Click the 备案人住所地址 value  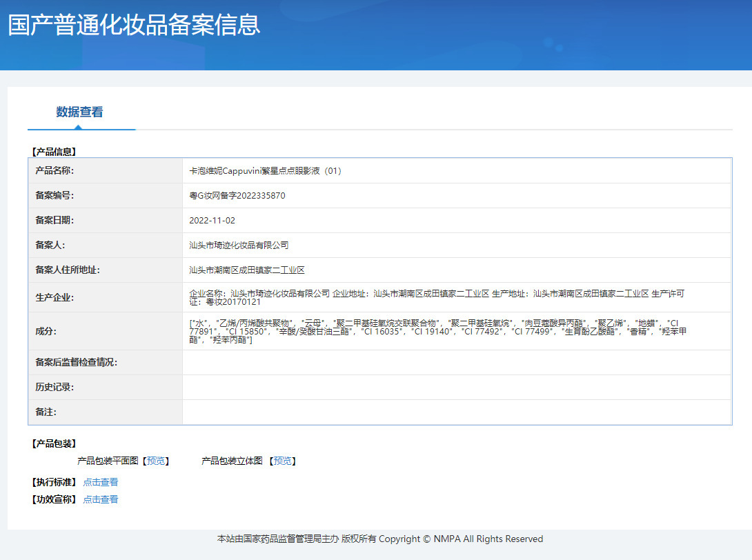[x=247, y=270]
